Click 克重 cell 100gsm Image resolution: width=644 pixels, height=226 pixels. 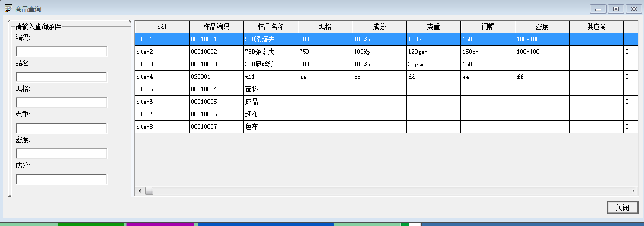[x=434, y=40]
